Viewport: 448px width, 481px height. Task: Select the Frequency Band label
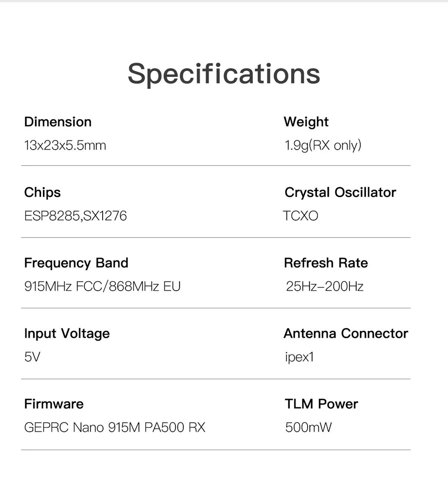tap(76, 263)
